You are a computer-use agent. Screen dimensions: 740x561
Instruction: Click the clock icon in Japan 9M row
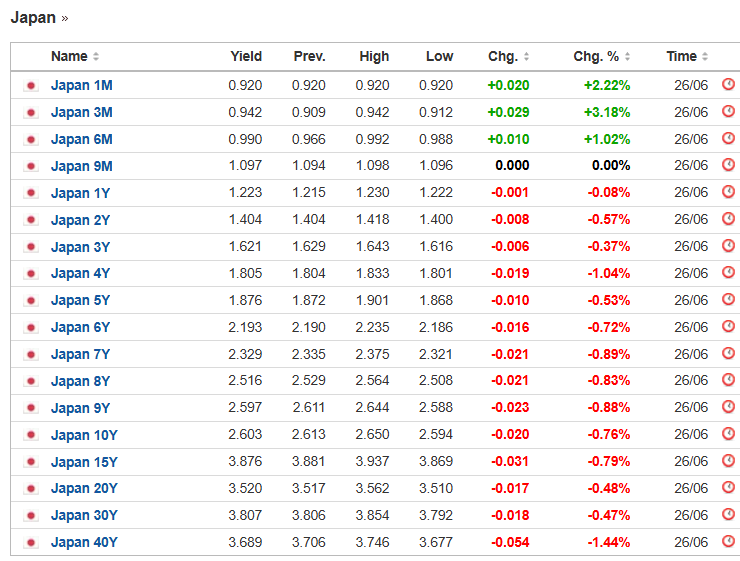coord(728,165)
